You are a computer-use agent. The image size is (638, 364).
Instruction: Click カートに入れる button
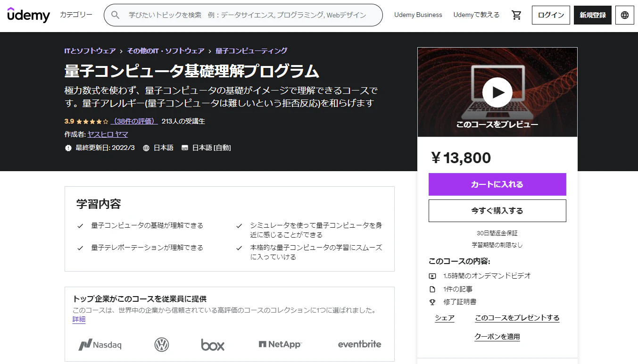(x=497, y=184)
